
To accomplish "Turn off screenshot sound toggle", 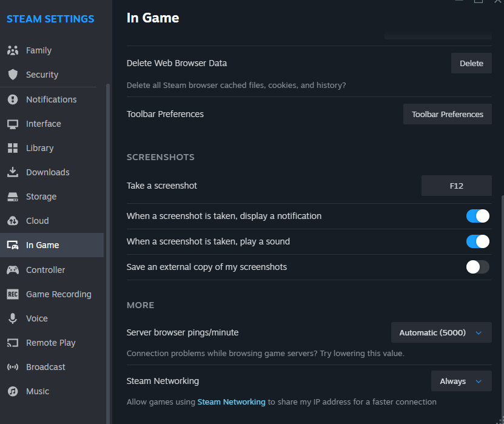I will [x=478, y=241].
